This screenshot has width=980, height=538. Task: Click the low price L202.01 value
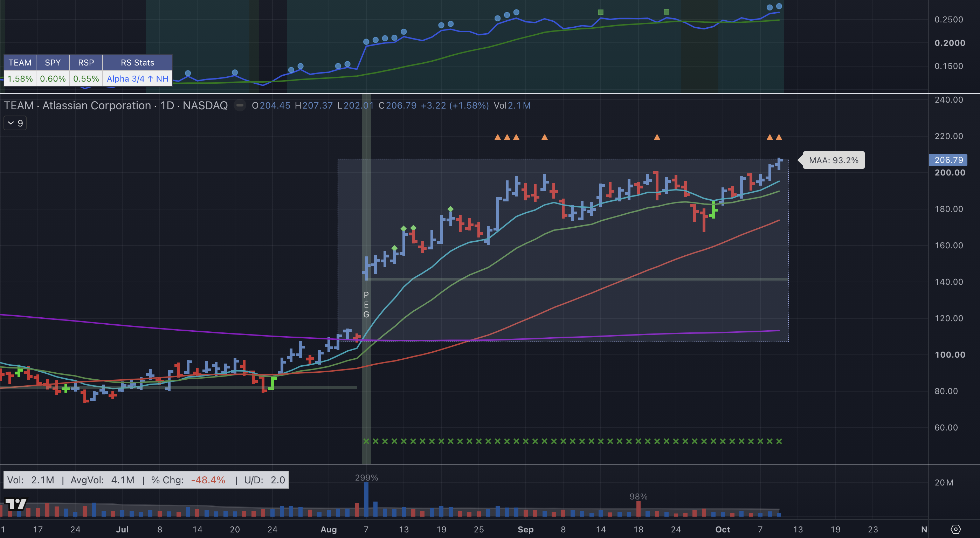coord(355,105)
